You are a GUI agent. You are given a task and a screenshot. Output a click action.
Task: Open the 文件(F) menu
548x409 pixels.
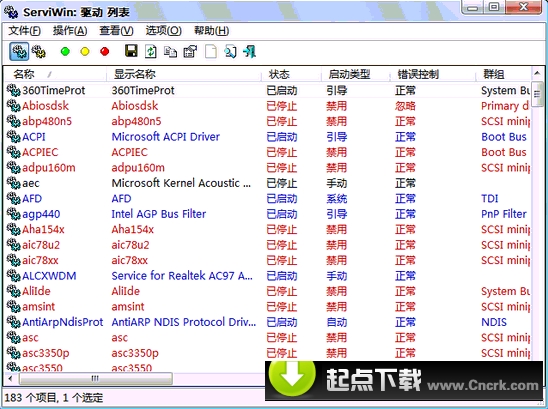(x=24, y=31)
